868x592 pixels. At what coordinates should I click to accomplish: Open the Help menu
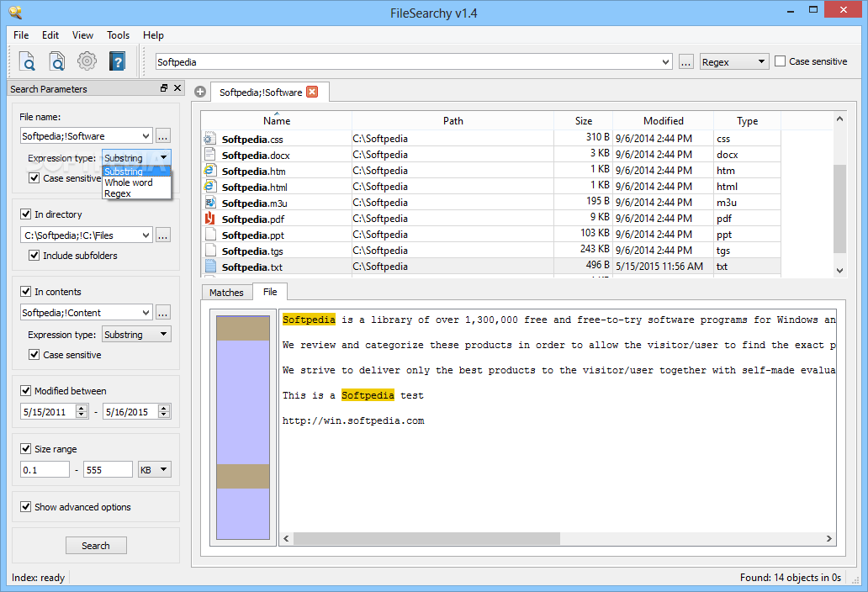(153, 34)
